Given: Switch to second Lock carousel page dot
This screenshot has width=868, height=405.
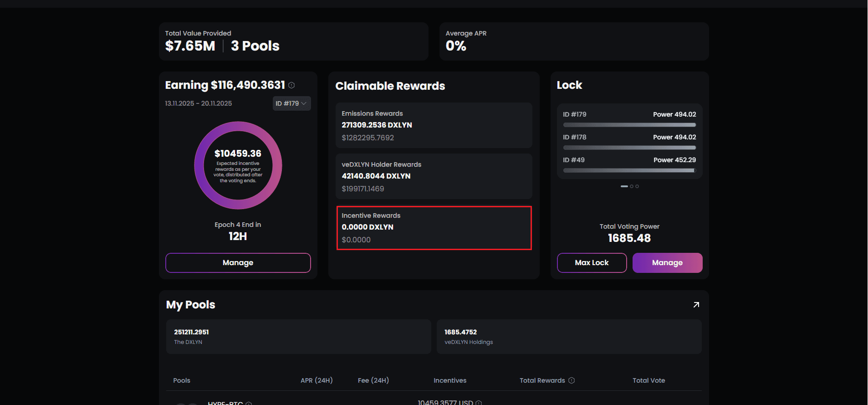Looking at the screenshot, I should coord(632,186).
